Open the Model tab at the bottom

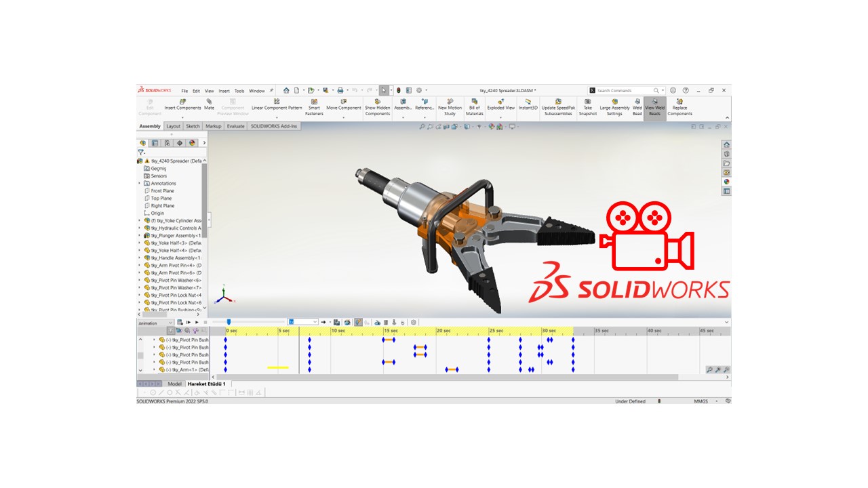[x=174, y=384]
